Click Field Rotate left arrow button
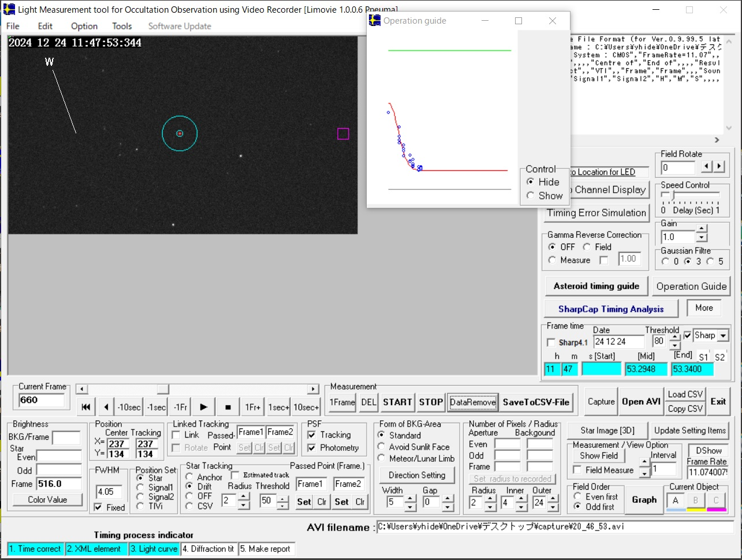742x560 pixels. (x=707, y=167)
